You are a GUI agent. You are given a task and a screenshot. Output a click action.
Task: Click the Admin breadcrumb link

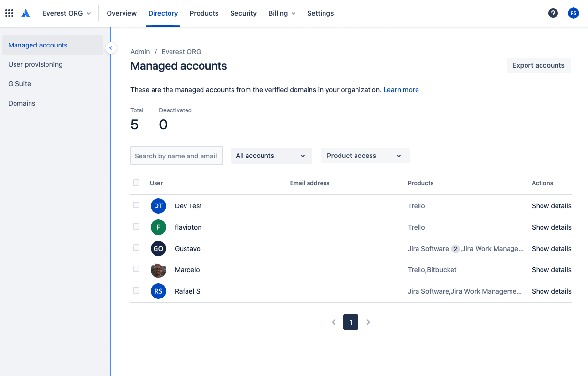140,52
